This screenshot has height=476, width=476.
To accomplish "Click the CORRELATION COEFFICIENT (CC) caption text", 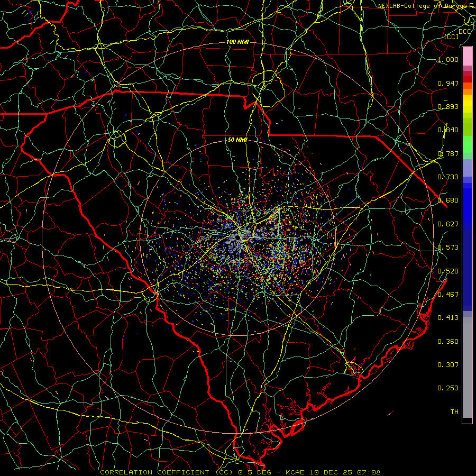I will 167,472.
